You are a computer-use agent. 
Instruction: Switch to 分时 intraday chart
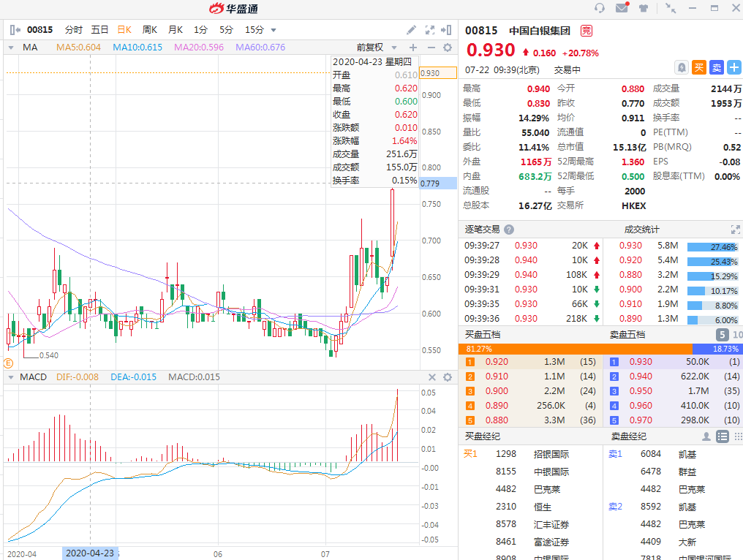tap(73, 30)
